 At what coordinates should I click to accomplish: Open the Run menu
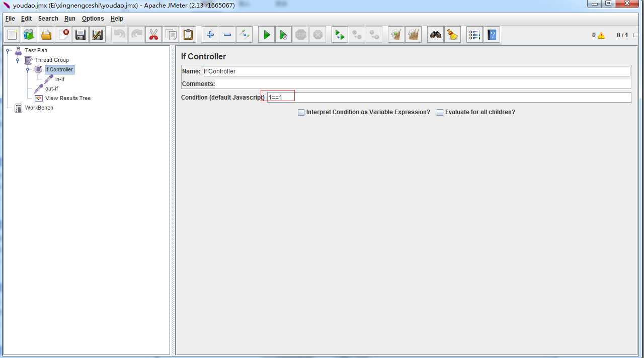click(70, 19)
